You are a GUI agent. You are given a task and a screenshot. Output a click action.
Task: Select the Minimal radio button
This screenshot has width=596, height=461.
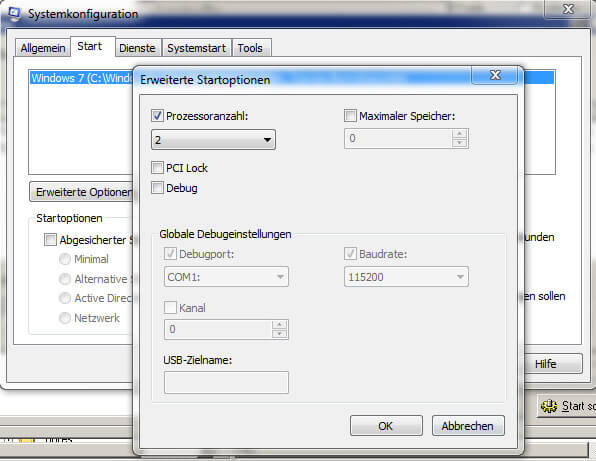[x=65, y=259]
